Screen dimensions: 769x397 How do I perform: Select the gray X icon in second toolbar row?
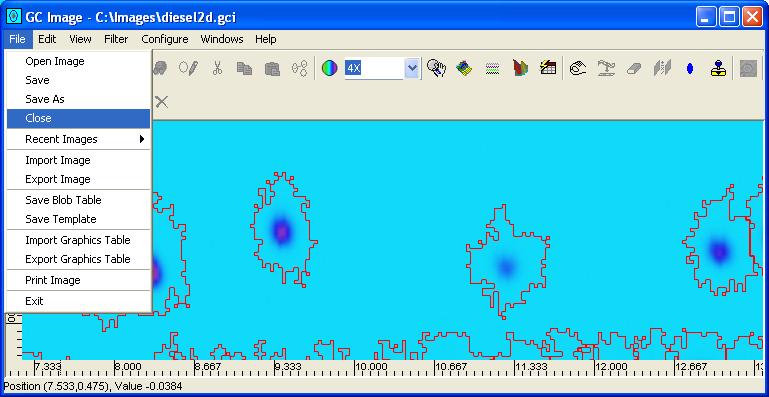coord(161,102)
